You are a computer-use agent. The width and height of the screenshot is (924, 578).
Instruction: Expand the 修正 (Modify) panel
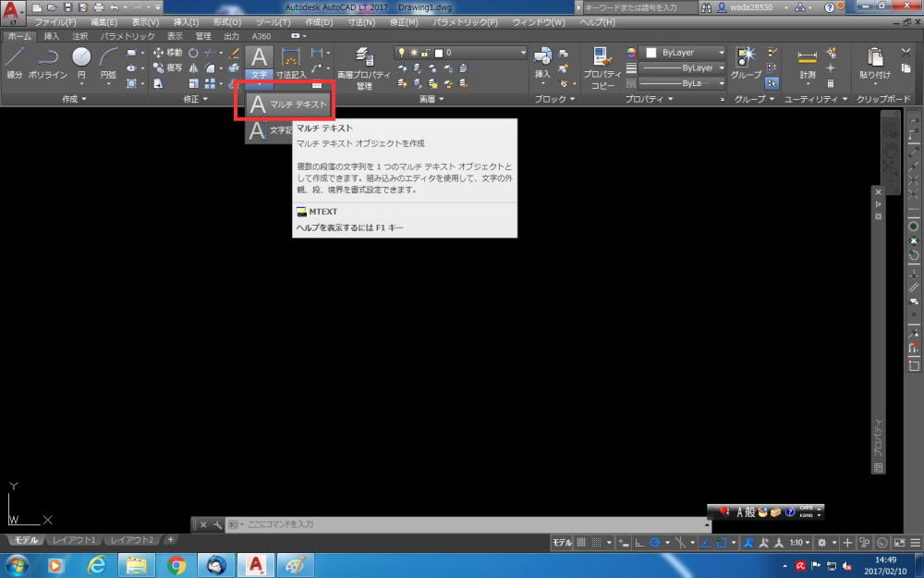point(196,99)
